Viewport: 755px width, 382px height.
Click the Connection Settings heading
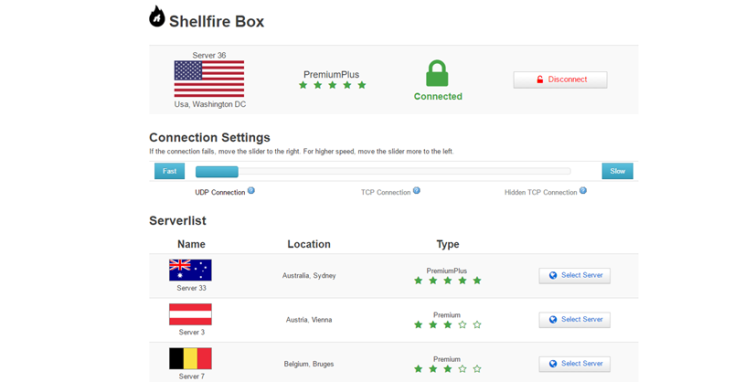pos(209,138)
